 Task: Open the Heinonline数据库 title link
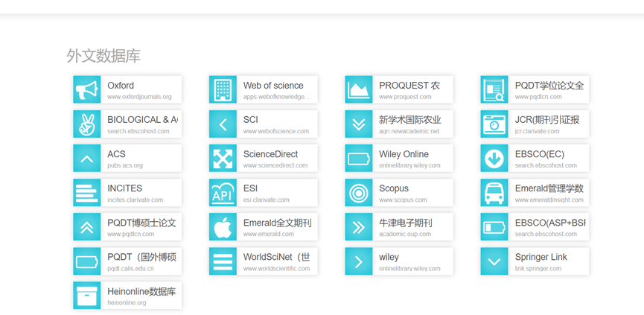141,292
